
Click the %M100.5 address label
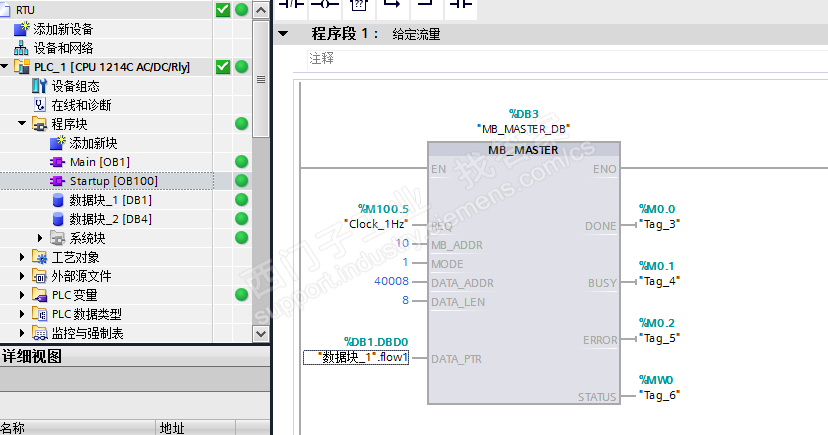(383, 209)
